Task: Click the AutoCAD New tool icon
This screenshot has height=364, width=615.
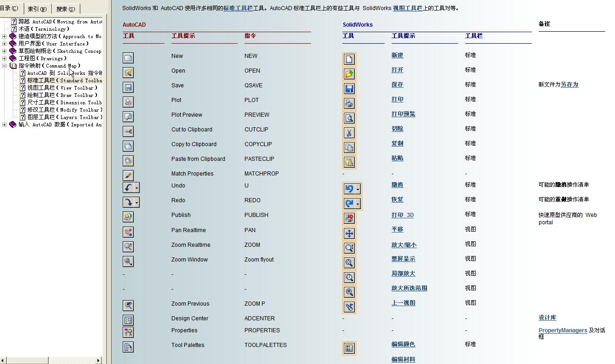Action: coord(128,58)
